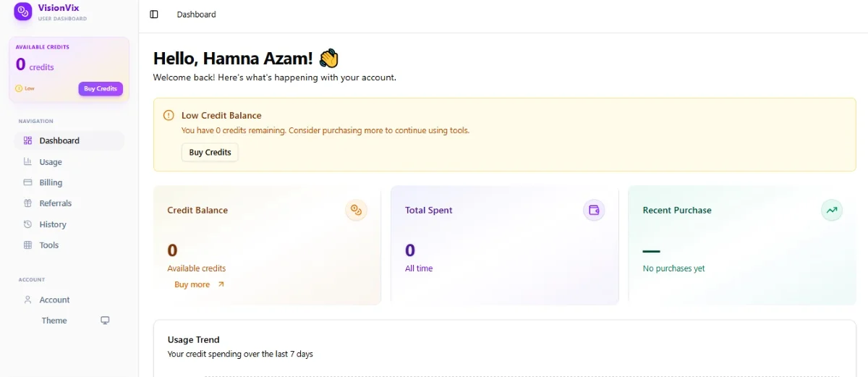Click the coins icon on Credit Balance card
868x377 pixels.
point(356,210)
